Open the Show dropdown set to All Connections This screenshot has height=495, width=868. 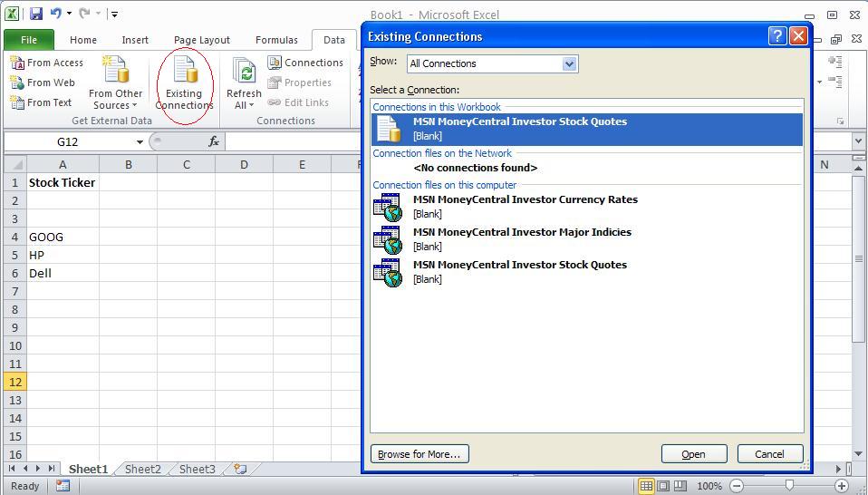(x=492, y=63)
